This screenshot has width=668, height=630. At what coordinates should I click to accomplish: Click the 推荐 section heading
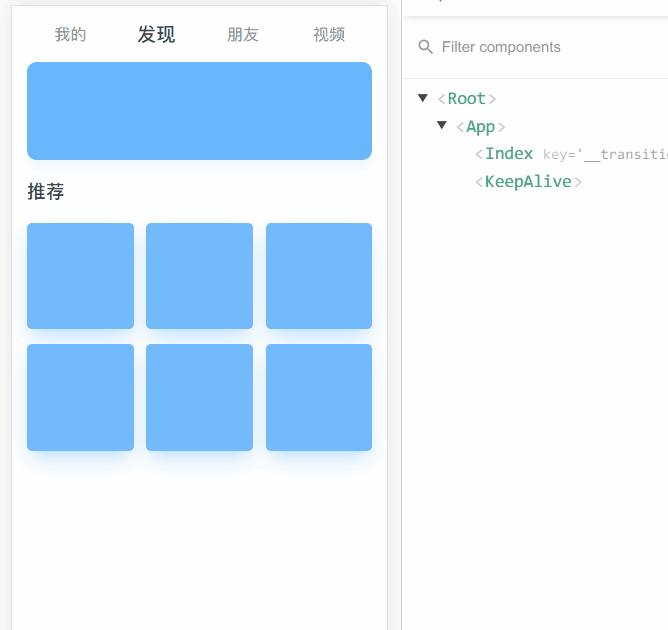(x=46, y=192)
